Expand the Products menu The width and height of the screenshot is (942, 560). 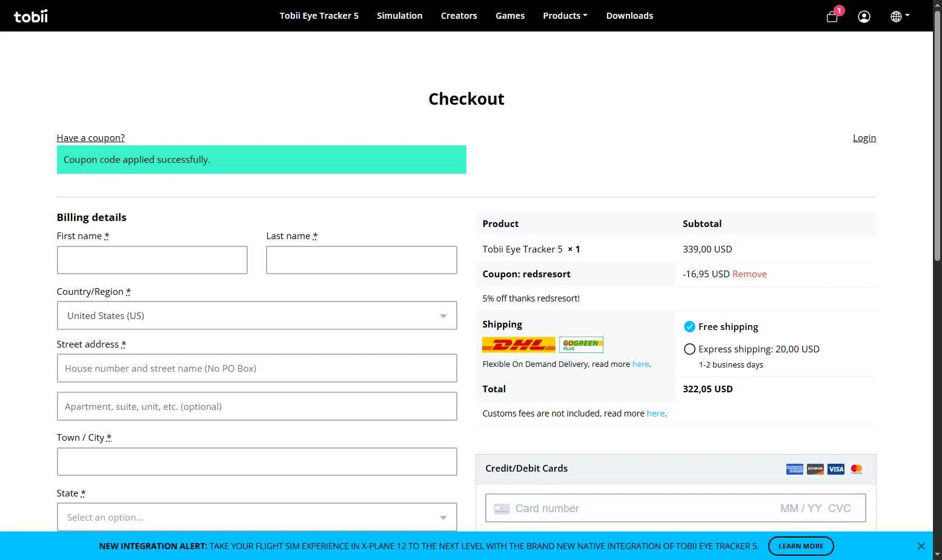[565, 16]
